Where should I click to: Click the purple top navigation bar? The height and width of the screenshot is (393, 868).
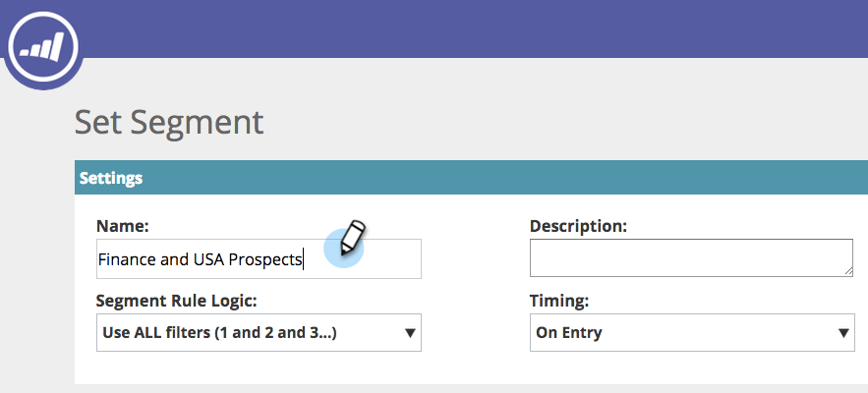point(472,28)
